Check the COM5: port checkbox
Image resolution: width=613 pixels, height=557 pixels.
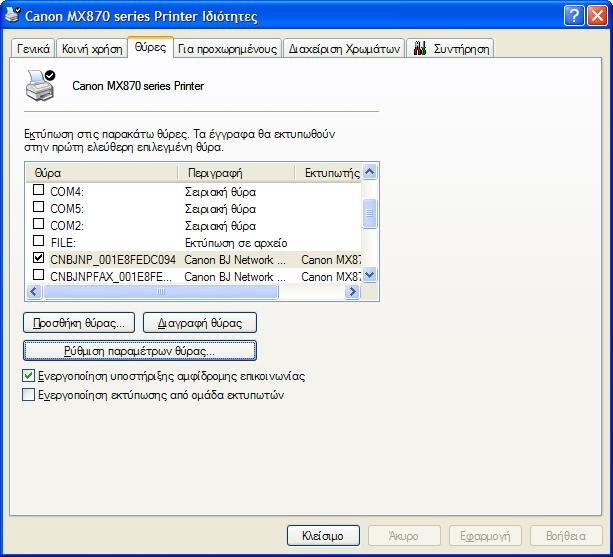[38, 207]
